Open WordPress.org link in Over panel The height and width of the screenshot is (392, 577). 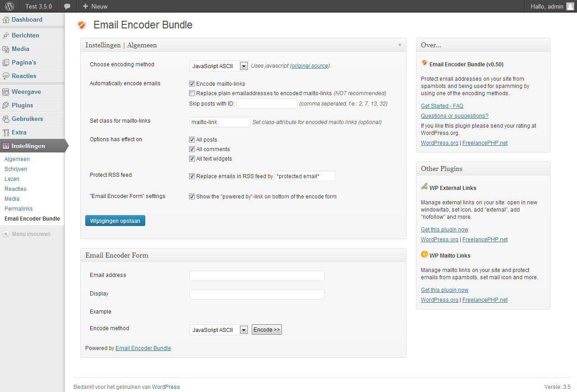tap(439, 143)
